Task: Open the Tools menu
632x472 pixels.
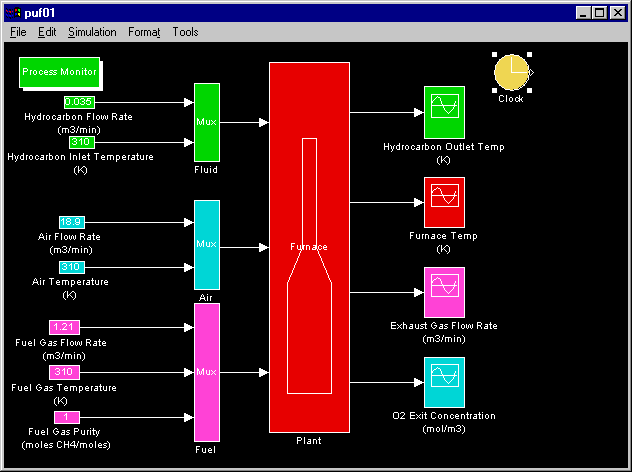Action: coord(185,32)
